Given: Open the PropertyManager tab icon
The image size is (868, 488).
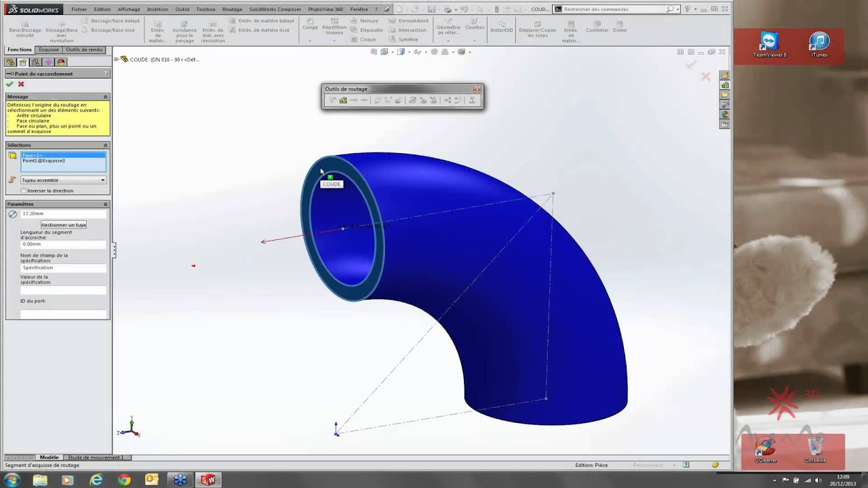Looking at the screenshot, I should pyautogui.click(x=23, y=62).
